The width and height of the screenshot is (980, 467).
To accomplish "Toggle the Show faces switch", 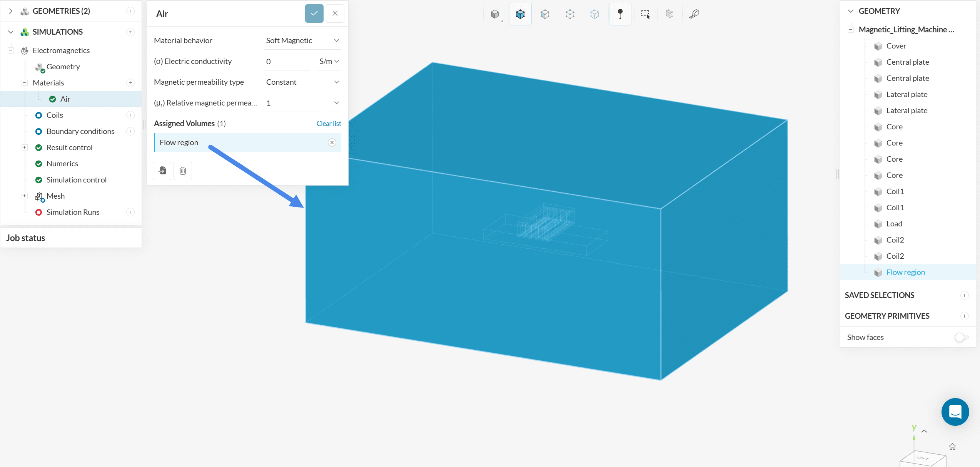I will click(x=961, y=337).
